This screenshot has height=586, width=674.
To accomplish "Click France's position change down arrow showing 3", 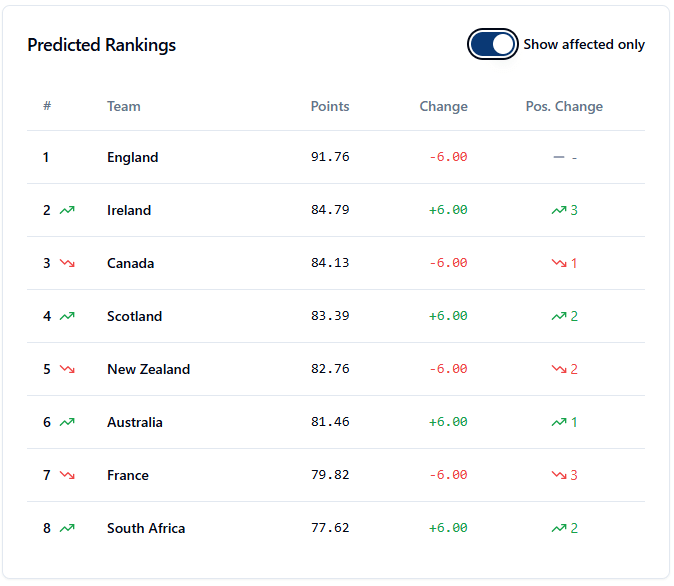I will point(558,475).
